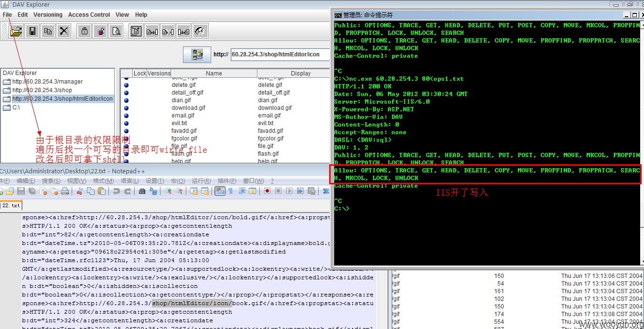This screenshot has height=329, width=644.
Task: Open the DAV Explorer Help menu
Action: click(141, 15)
